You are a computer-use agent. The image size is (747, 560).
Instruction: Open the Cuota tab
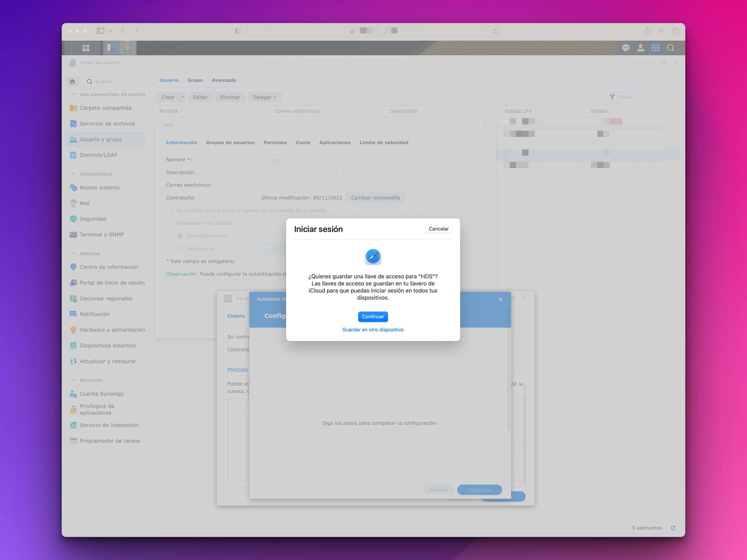click(303, 142)
